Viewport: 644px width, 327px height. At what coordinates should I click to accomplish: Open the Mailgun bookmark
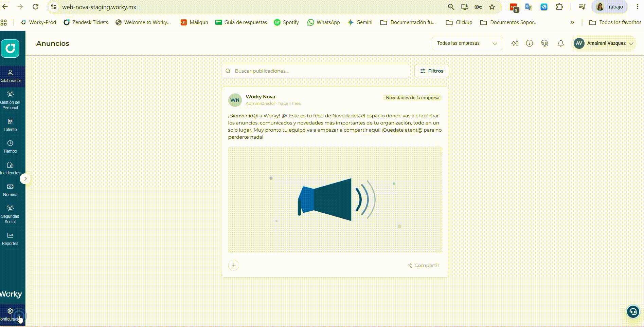pyautogui.click(x=194, y=22)
